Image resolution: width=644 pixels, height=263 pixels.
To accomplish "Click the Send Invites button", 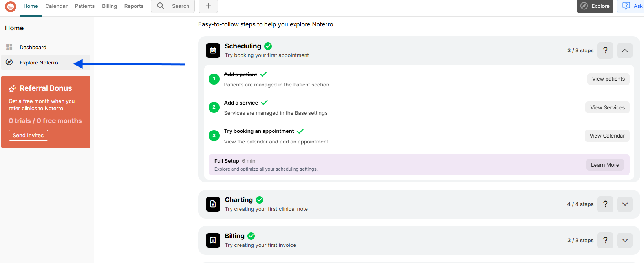I will (28, 135).
